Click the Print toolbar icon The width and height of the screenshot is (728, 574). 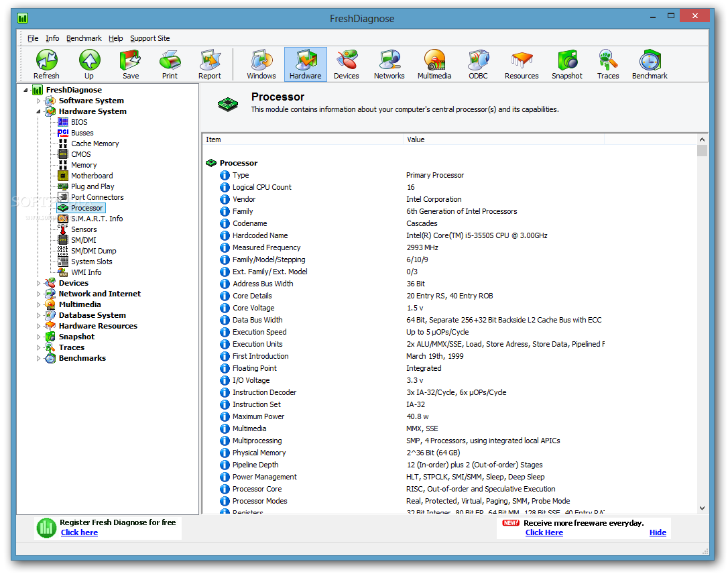pyautogui.click(x=170, y=64)
